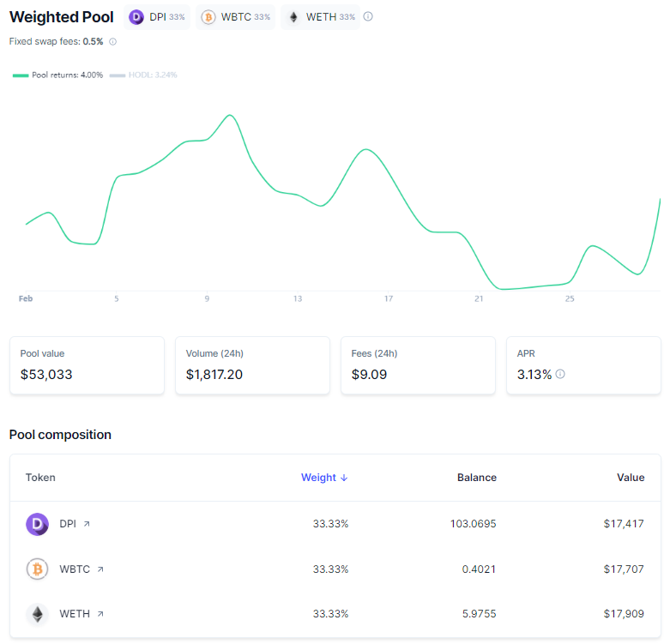
Task: Click the 13 date label on chart axis
Action: (298, 298)
